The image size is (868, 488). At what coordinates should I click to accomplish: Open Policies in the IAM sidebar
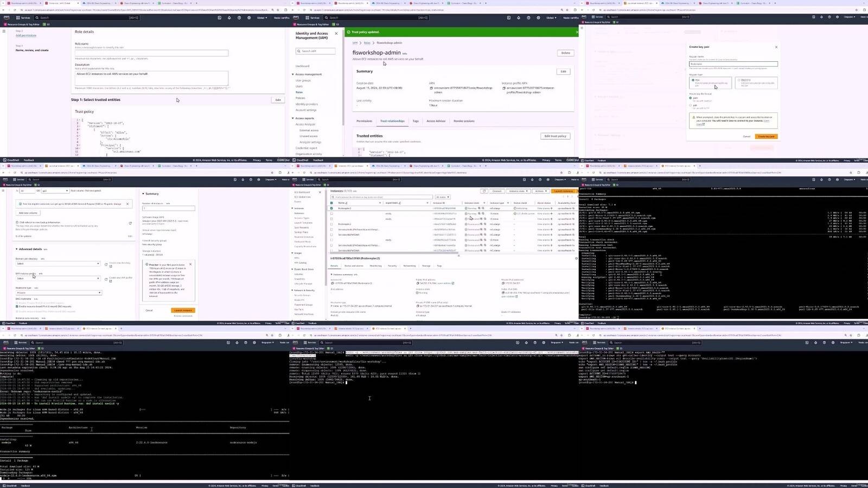[300, 98]
